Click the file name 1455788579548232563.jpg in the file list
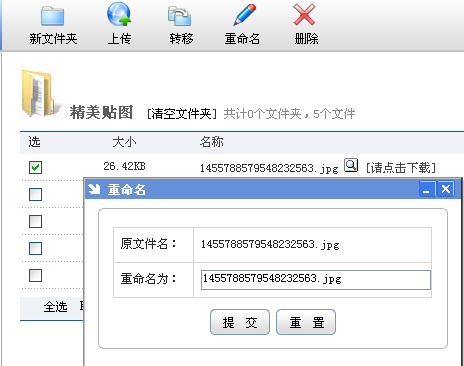 pyautogui.click(x=269, y=168)
